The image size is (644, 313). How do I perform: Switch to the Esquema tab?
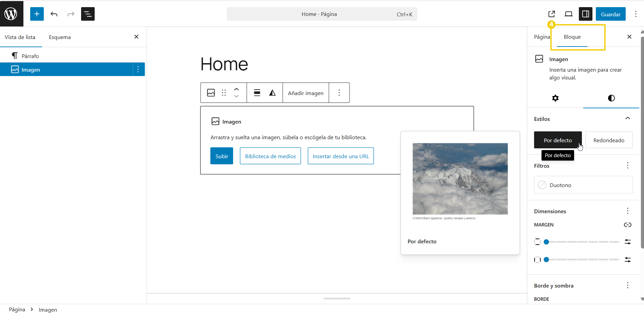60,37
